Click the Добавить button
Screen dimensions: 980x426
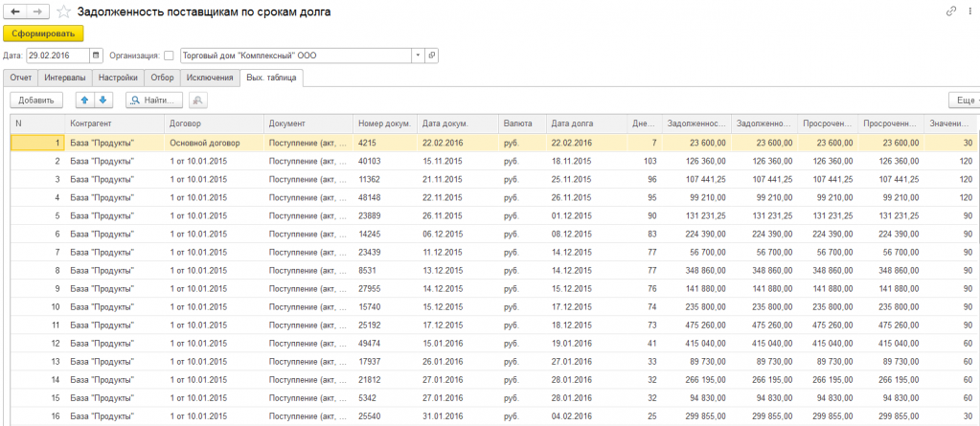coord(36,100)
